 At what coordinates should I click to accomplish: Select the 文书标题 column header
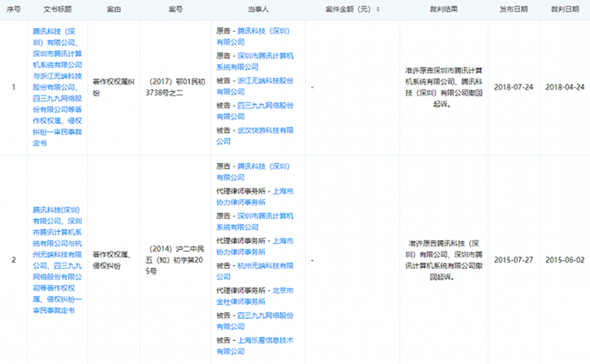pyautogui.click(x=57, y=9)
